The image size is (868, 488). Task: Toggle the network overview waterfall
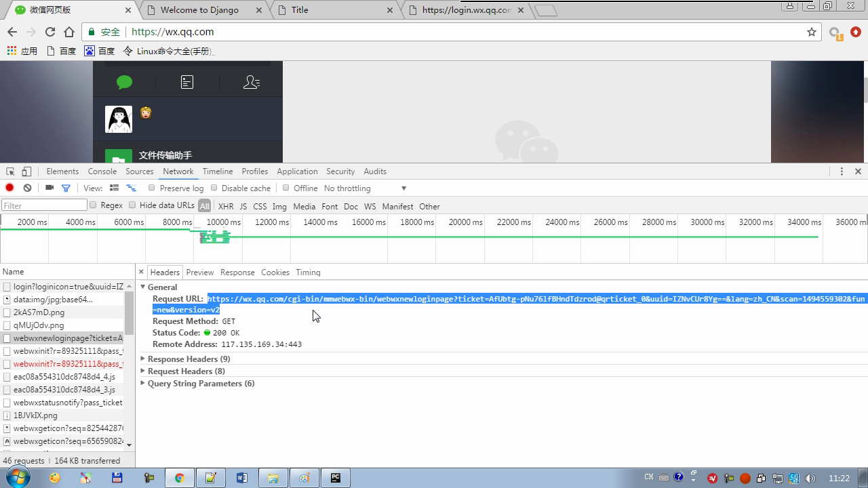(x=131, y=188)
